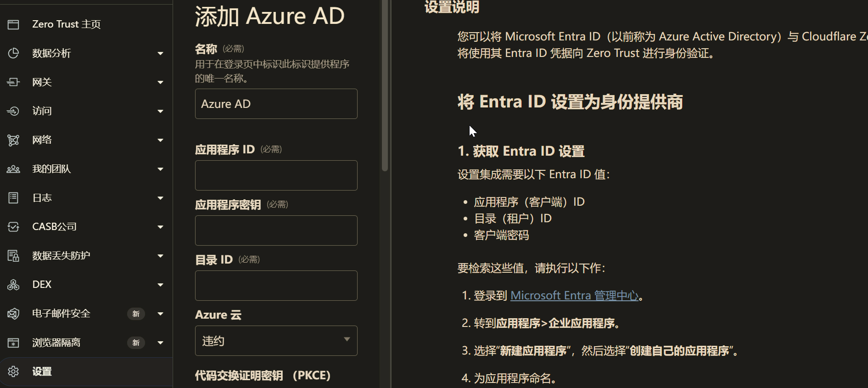Expand the 数据丢失防护 section arrow
This screenshot has height=388, width=868.
point(160,256)
